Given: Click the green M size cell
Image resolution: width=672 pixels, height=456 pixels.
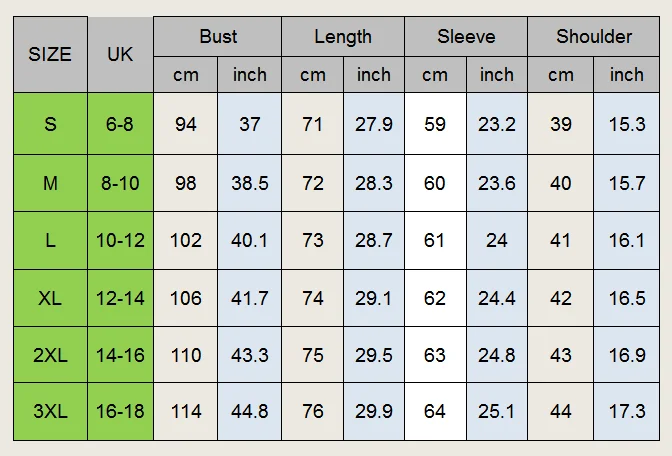Looking at the screenshot, I should [51, 183].
